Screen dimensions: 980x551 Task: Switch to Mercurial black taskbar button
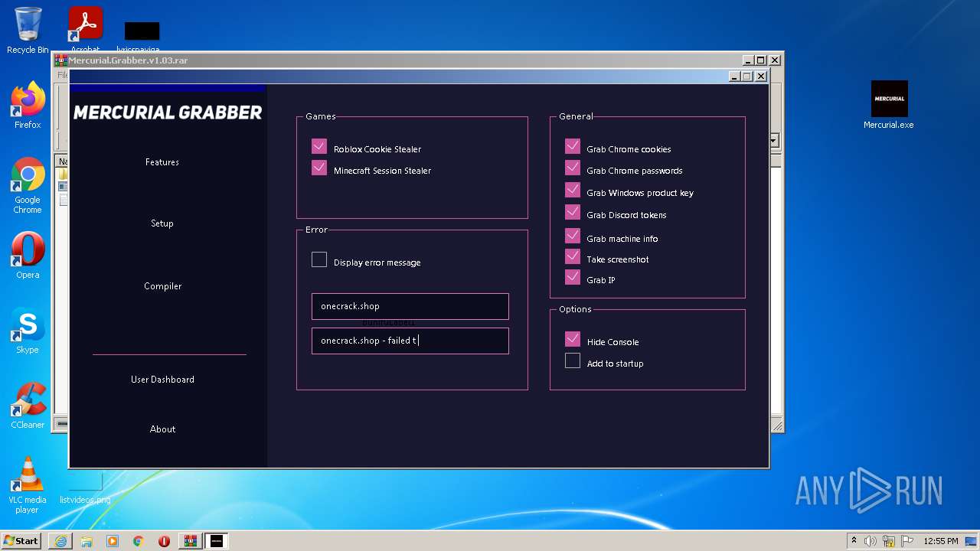pos(217,541)
